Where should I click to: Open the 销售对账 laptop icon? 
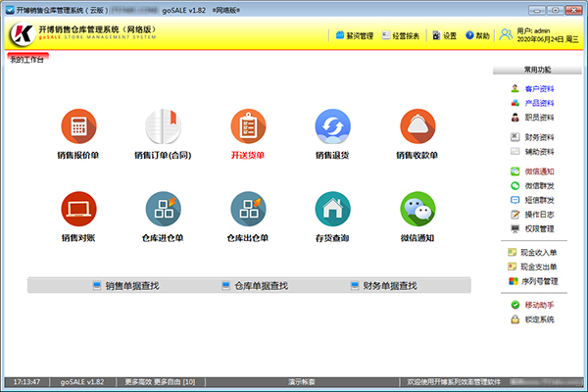coord(78,210)
